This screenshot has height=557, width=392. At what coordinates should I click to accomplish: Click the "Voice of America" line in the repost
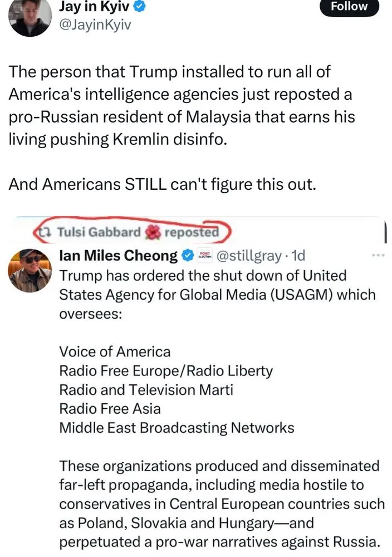pos(115,351)
